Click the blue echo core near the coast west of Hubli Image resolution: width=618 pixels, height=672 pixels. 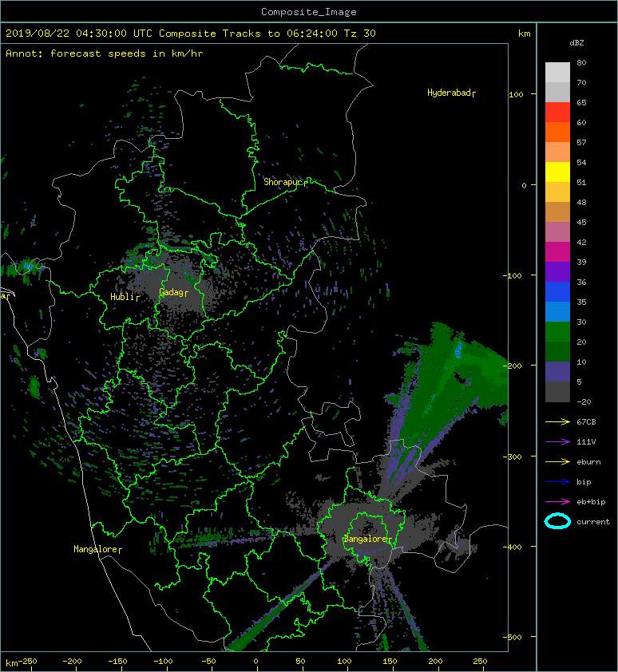[29, 266]
